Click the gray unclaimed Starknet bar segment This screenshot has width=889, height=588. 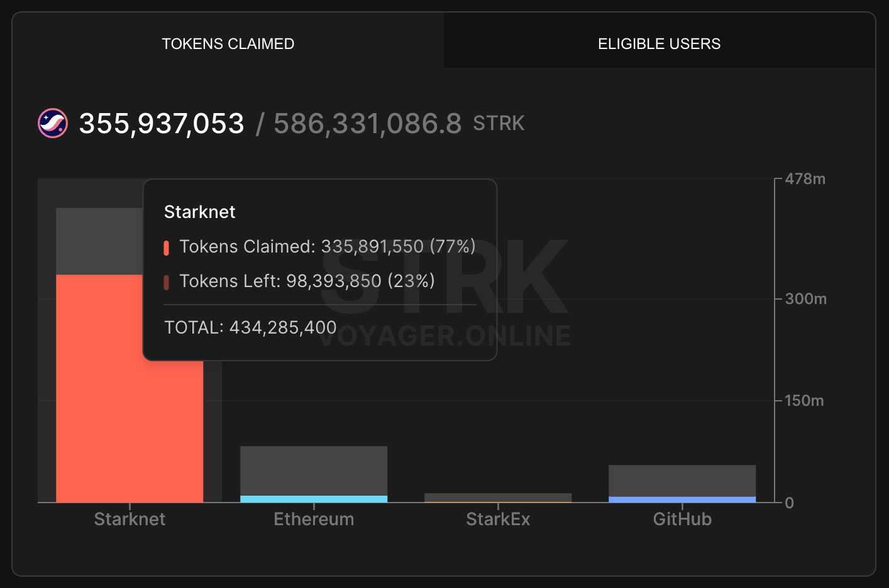point(99,241)
